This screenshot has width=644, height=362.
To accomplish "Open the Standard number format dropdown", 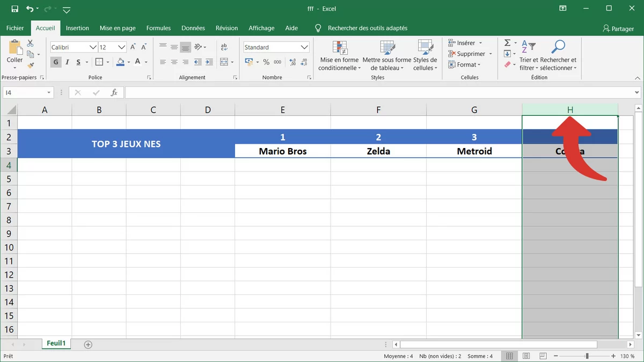I will (x=305, y=47).
